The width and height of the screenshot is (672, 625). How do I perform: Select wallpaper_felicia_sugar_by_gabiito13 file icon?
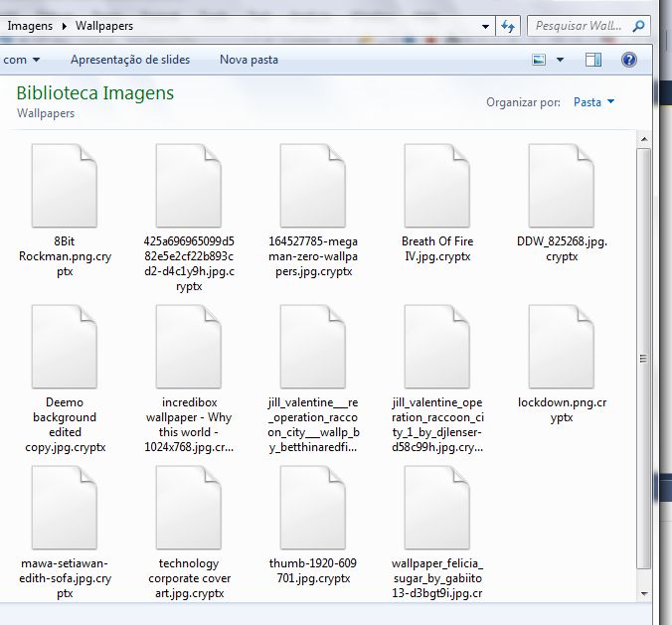[x=437, y=508]
